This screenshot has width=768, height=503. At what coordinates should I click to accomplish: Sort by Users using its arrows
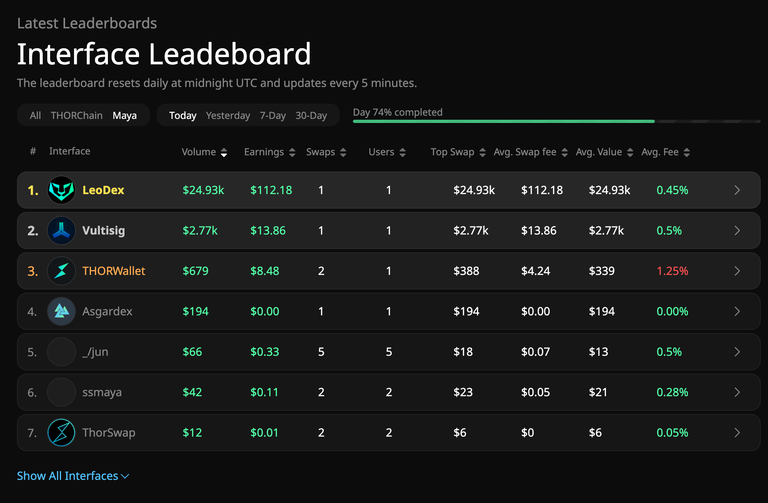pyautogui.click(x=402, y=152)
